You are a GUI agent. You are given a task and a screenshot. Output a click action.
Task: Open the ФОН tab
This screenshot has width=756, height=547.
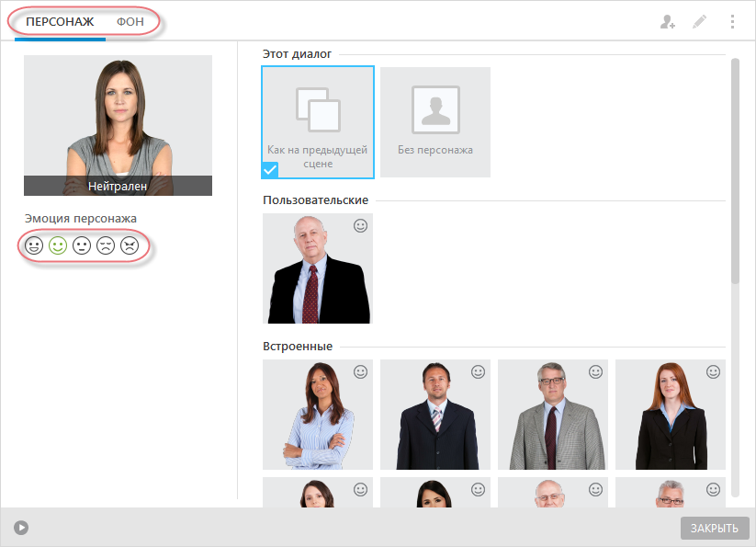[x=130, y=22]
